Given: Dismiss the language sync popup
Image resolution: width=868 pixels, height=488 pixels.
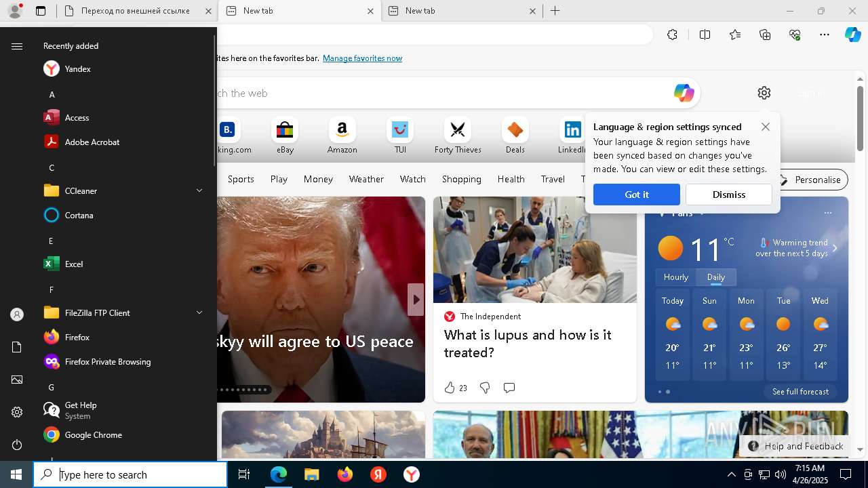Looking at the screenshot, I should click(729, 195).
